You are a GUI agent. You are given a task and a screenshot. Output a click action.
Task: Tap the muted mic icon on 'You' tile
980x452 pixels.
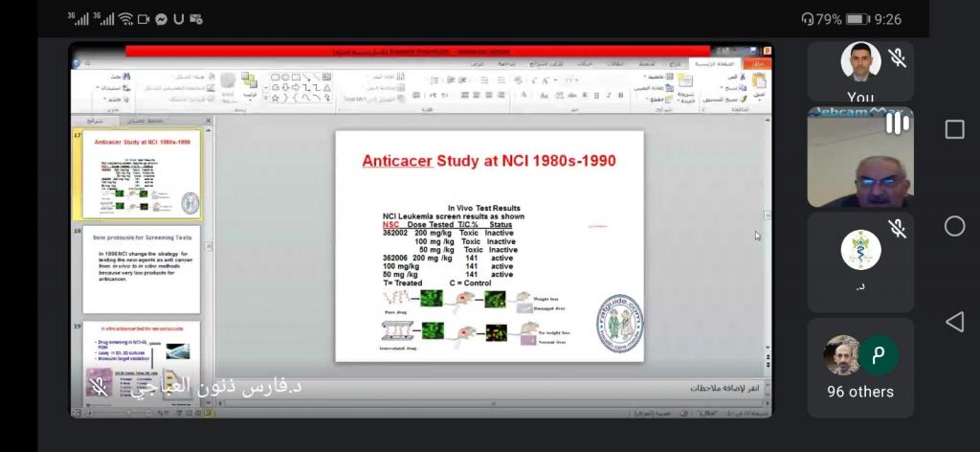(x=898, y=58)
